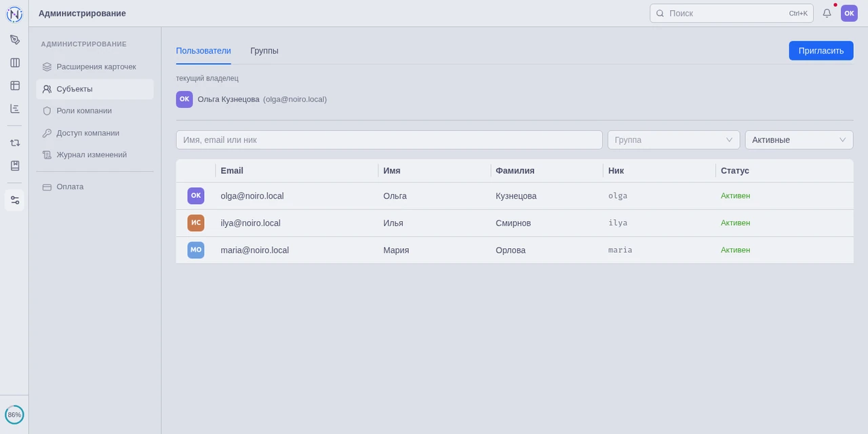
Task: Switch to the Группы tab
Action: point(264,51)
